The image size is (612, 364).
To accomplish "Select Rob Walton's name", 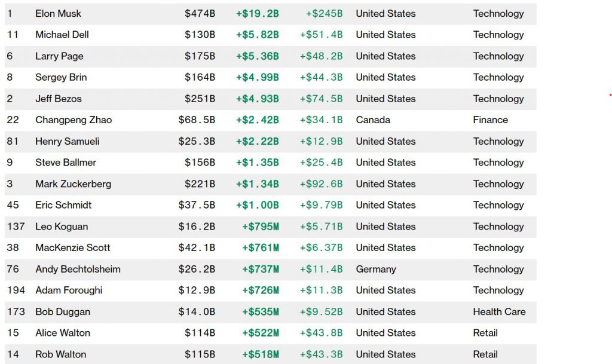I will [x=61, y=354].
